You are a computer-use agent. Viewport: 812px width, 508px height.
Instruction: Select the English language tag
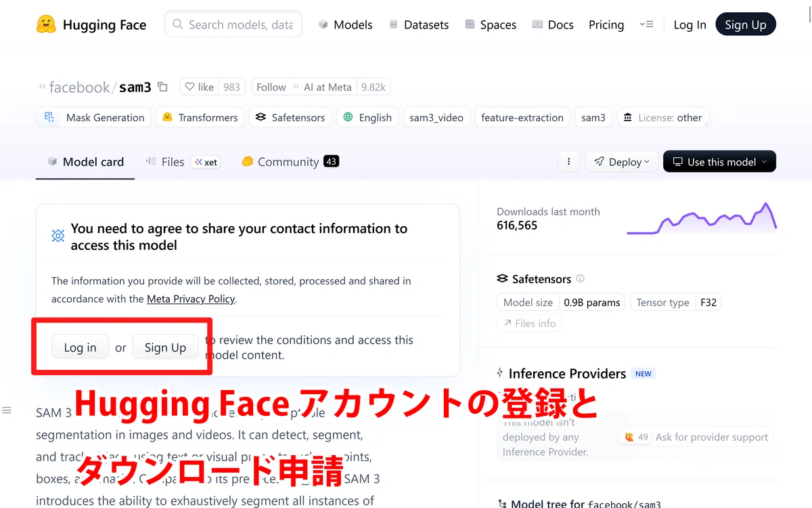point(367,117)
